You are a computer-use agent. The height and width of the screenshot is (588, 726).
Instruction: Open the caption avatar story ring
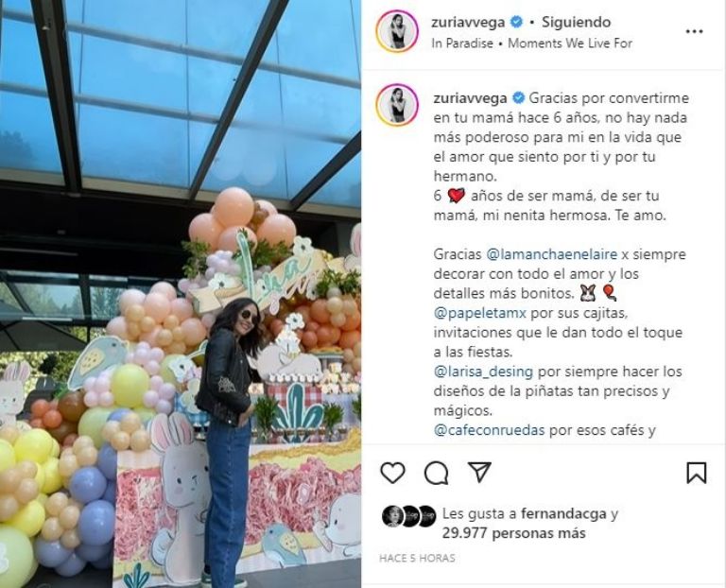point(397,105)
